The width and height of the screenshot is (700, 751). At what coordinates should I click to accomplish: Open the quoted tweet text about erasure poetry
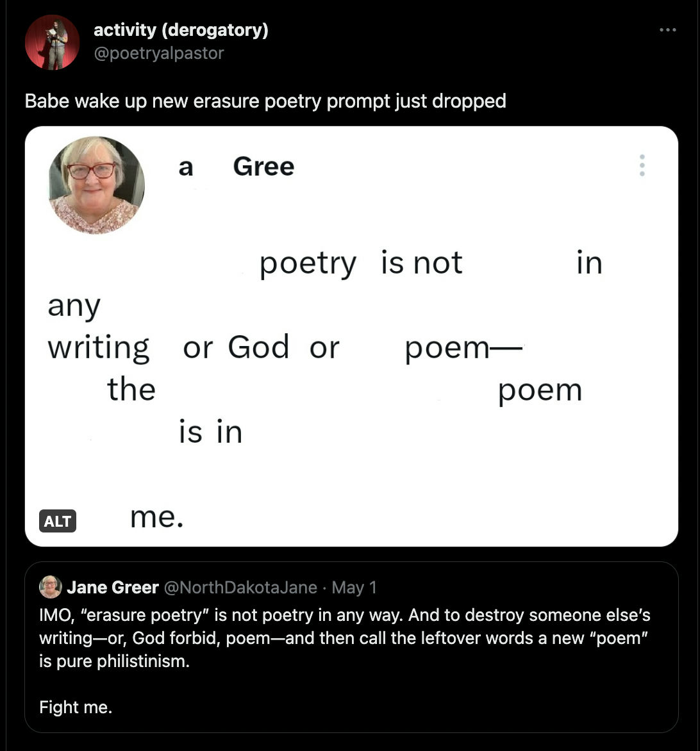pos(344,638)
